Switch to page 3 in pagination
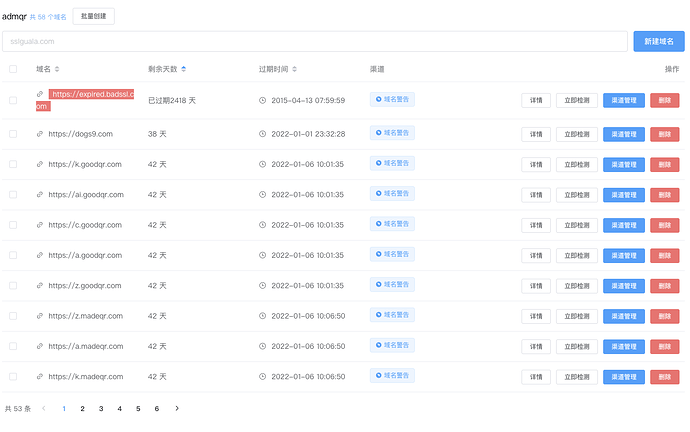The width and height of the screenshot is (690, 432). click(100, 408)
